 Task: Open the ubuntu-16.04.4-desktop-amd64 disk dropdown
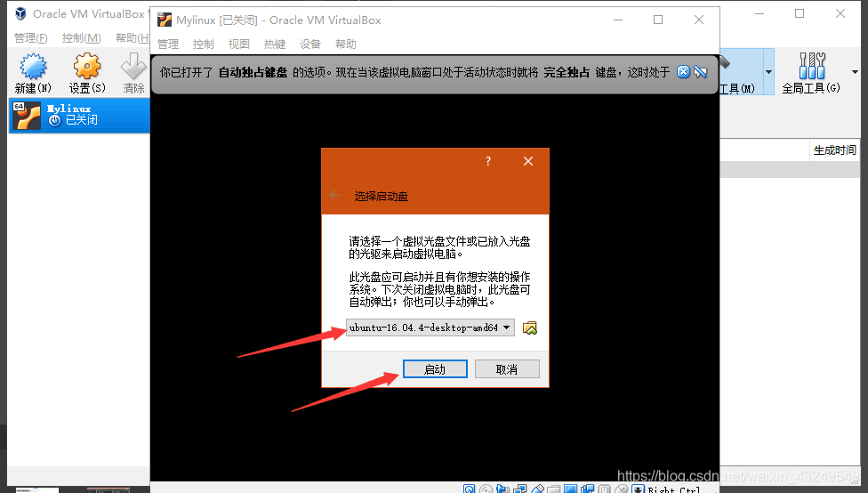[430, 327]
